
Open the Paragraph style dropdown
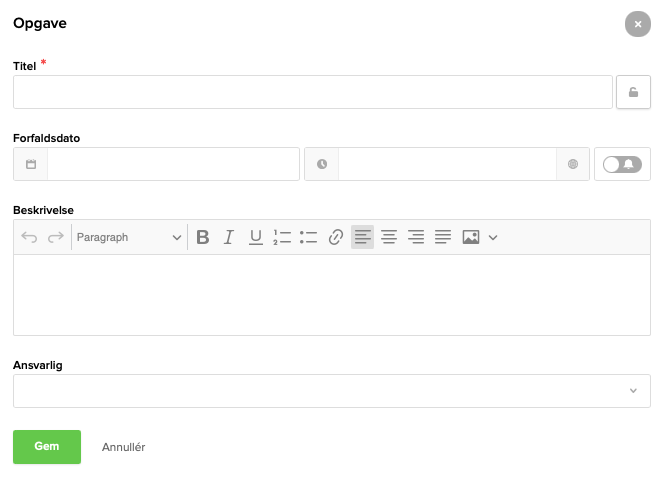tap(129, 237)
